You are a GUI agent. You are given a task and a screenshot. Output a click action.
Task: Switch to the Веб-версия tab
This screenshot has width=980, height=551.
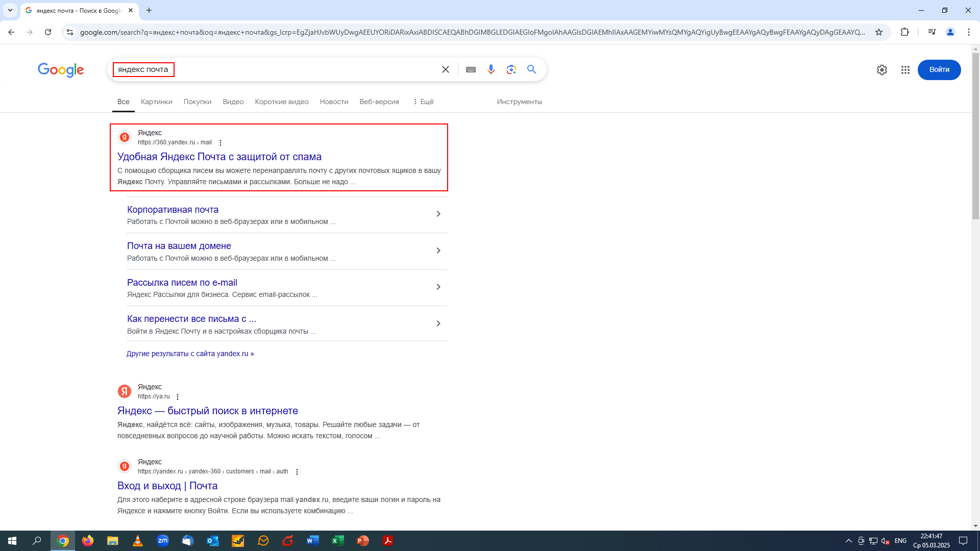(379, 102)
